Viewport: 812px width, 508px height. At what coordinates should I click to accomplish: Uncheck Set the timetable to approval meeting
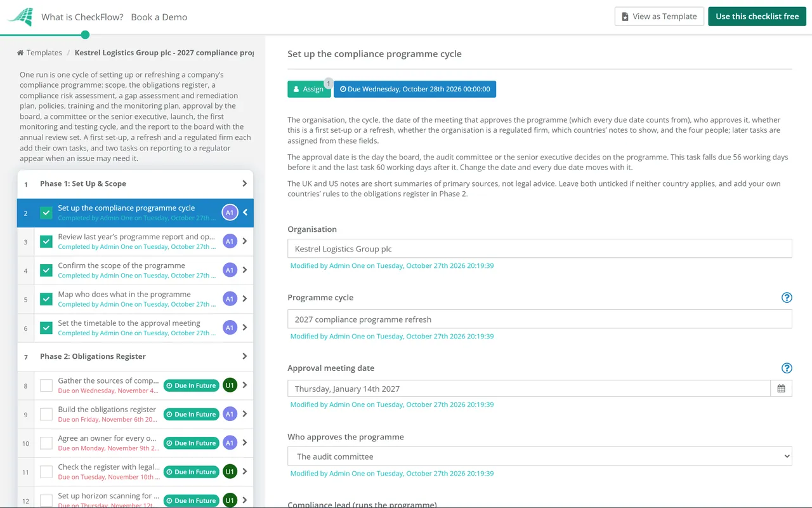click(46, 328)
